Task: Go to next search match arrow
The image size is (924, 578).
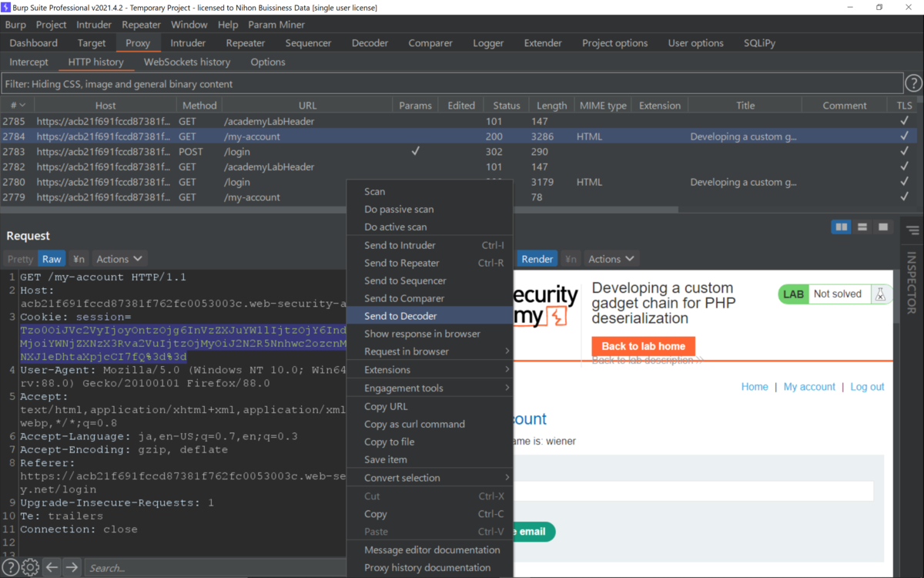Action: [x=72, y=567]
